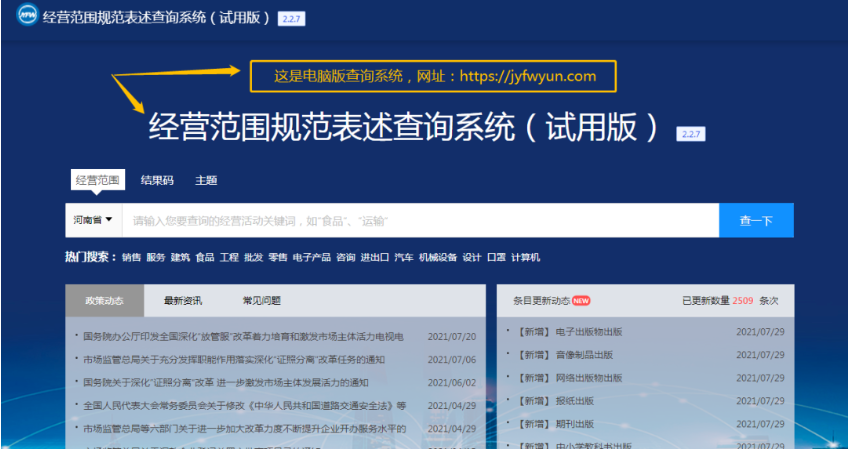853x451 pixels.
Task: Switch to the 最新资讯 tab
Action: pyautogui.click(x=183, y=301)
